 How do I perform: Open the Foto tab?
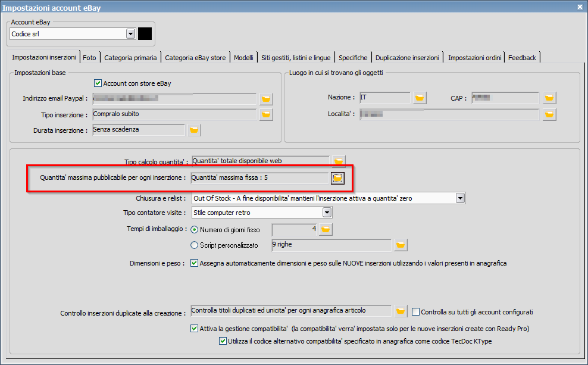tap(90, 58)
